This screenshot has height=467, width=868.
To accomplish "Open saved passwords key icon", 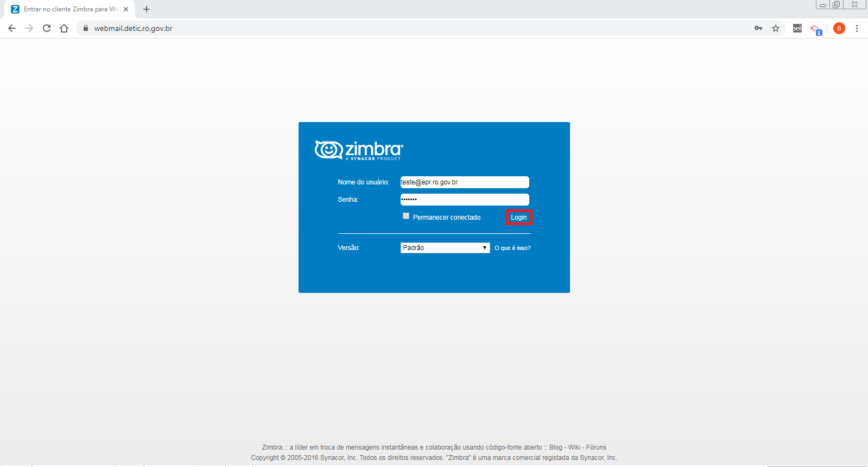I will click(x=758, y=28).
